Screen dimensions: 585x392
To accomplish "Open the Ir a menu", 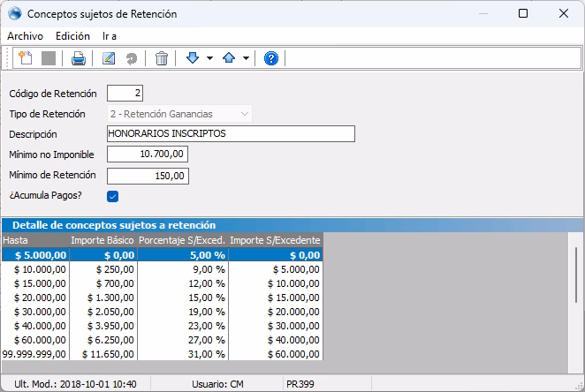I will 110,36.
